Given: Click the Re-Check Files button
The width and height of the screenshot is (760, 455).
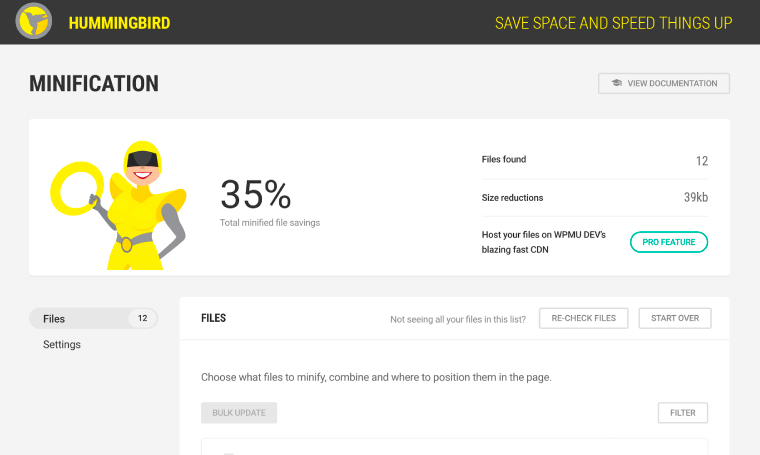Looking at the screenshot, I should pyautogui.click(x=584, y=318).
